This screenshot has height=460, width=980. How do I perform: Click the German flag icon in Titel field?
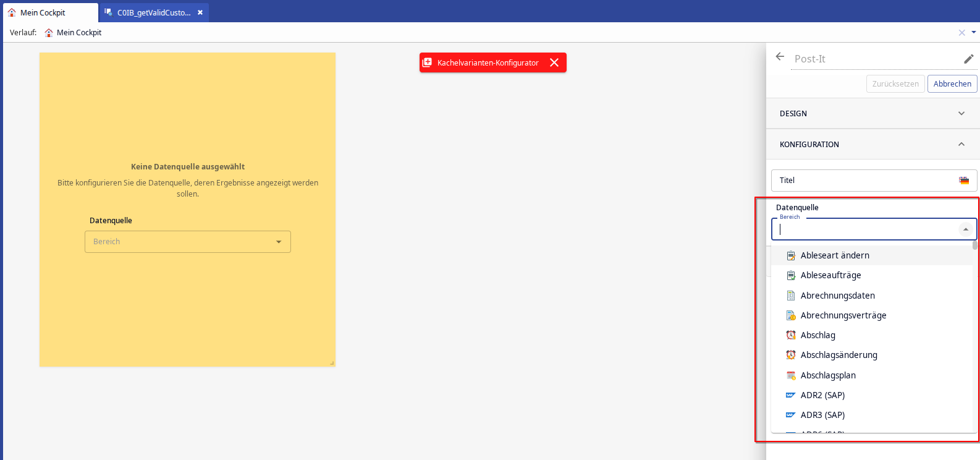point(963,181)
